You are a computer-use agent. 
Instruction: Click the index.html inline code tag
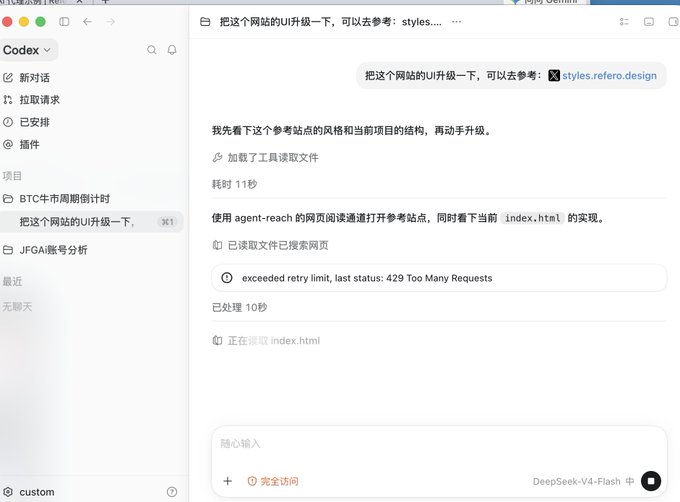pyautogui.click(x=532, y=218)
